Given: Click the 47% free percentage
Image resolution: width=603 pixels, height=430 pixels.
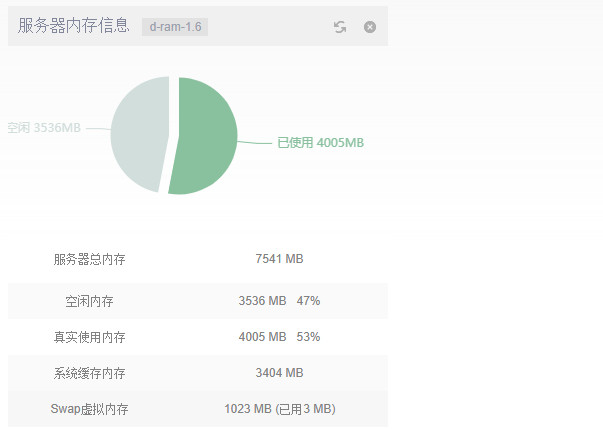Looking at the screenshot, I should (308, 300).
